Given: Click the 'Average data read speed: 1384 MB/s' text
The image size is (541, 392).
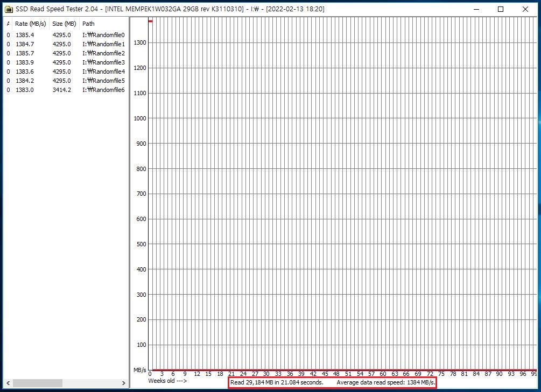Looking at the screenshot, I should click(x=386, y=382).
